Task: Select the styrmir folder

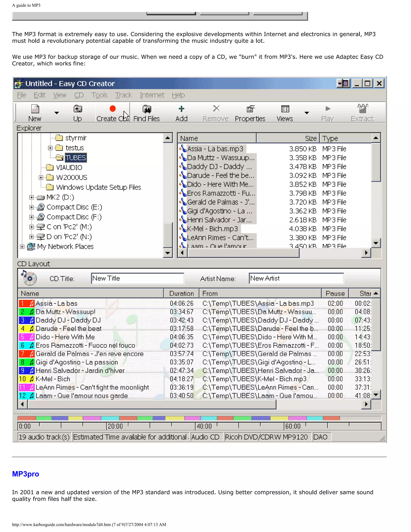Action: click(76, 138)
